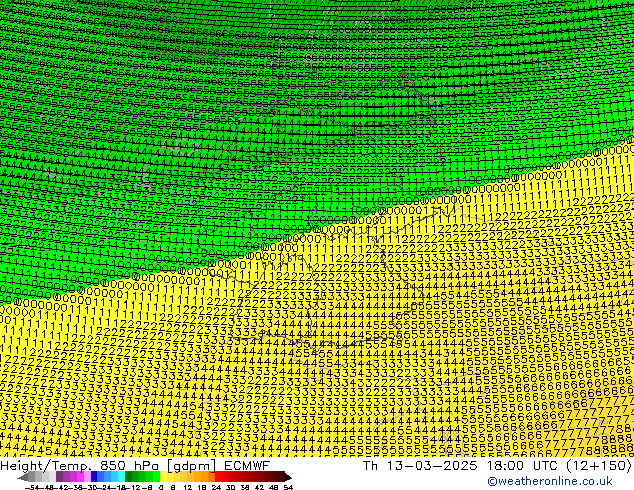Viewport: 634px width, 490px height.
Task: Click the yellow swatch in the temperature legend
Action: pyautogui.click(x=163, y=477)
